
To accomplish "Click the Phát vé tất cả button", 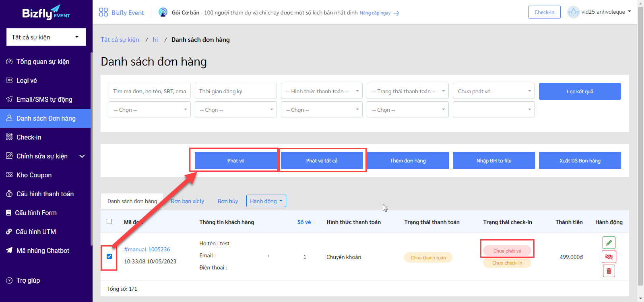I will pyautogui.click(x=322, y=160).
